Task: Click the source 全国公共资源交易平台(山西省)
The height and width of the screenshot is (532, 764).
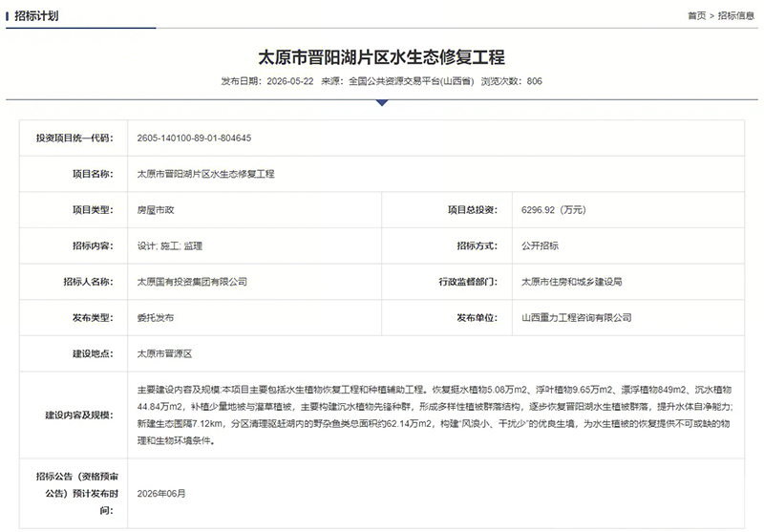Action: [412, 81]
